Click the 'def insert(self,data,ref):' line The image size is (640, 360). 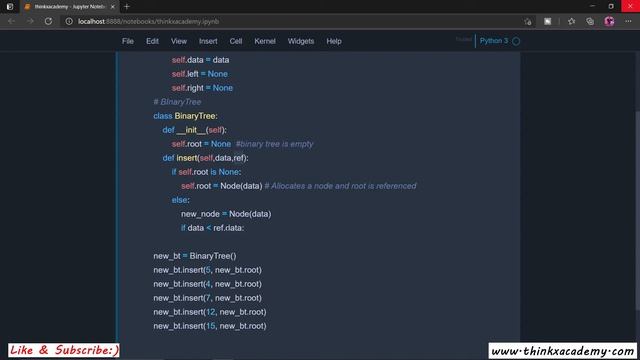pos(205,158)
